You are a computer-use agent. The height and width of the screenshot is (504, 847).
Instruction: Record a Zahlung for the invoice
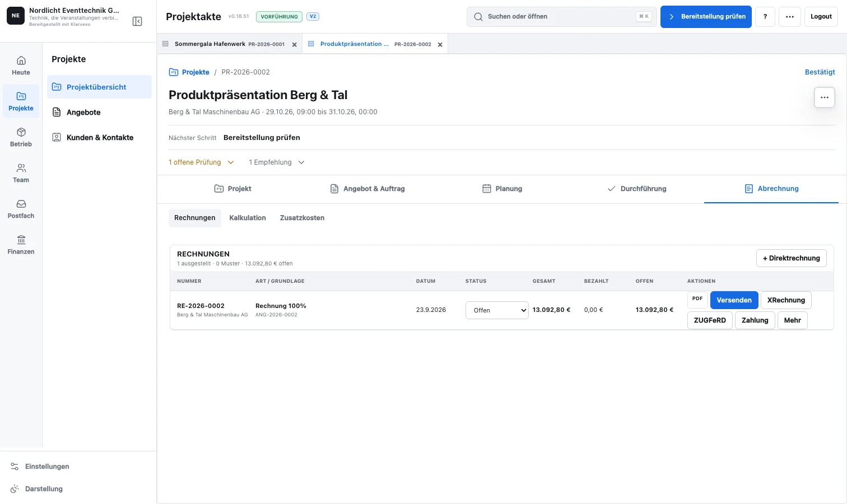point(755,320)
